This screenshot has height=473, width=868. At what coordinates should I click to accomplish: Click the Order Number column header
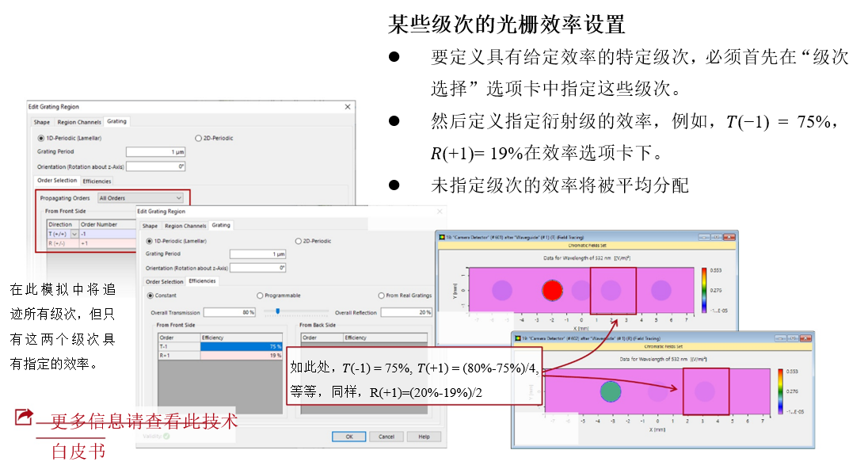coord(108,224)
